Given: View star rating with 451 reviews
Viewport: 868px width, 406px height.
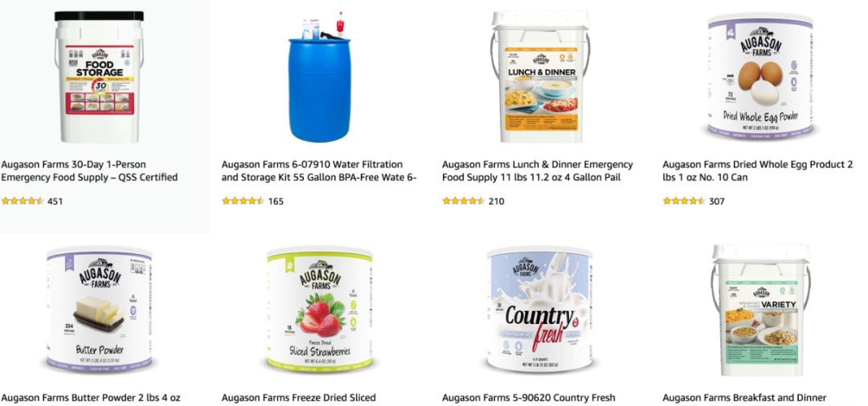Looking at the screenshot, I should [23, 201].
